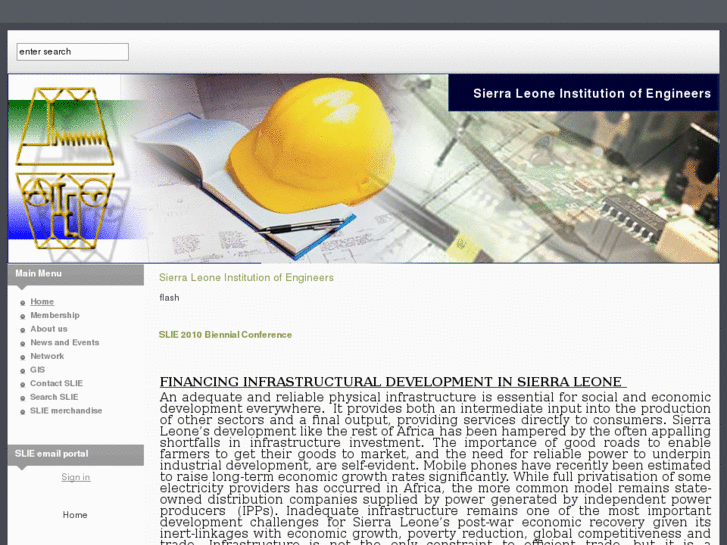Open the GIS menu item
The width and height of the screenshot is (727, 545).
coord(38,370)
